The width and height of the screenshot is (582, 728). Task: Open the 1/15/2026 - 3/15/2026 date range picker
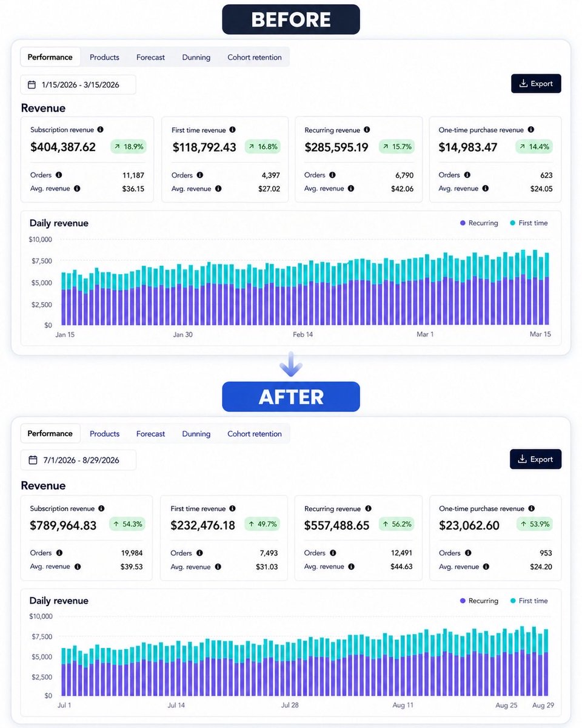point(78,85)
